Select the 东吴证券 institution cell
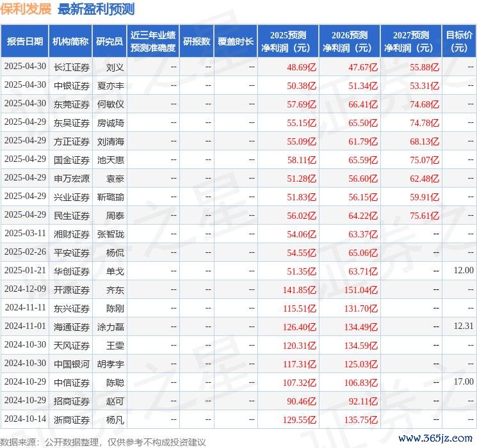The image size is (477, 448). point(72,123)
